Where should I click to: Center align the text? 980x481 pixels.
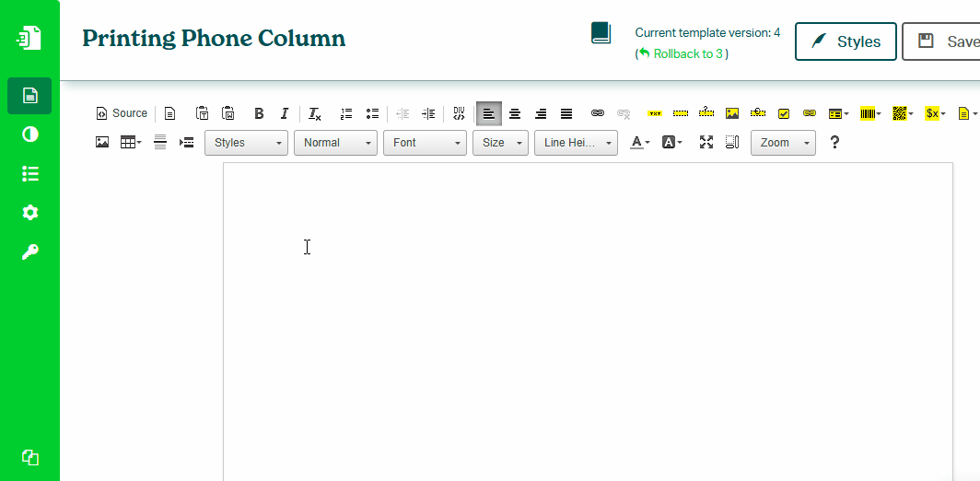(x=515, y=113)
